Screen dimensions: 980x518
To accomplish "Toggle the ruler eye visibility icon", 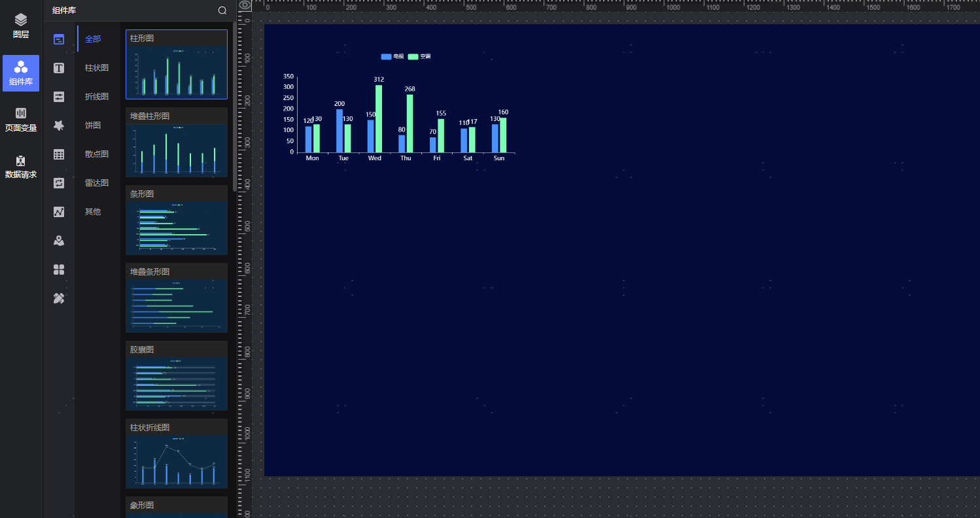I will [x=245, y=5].
